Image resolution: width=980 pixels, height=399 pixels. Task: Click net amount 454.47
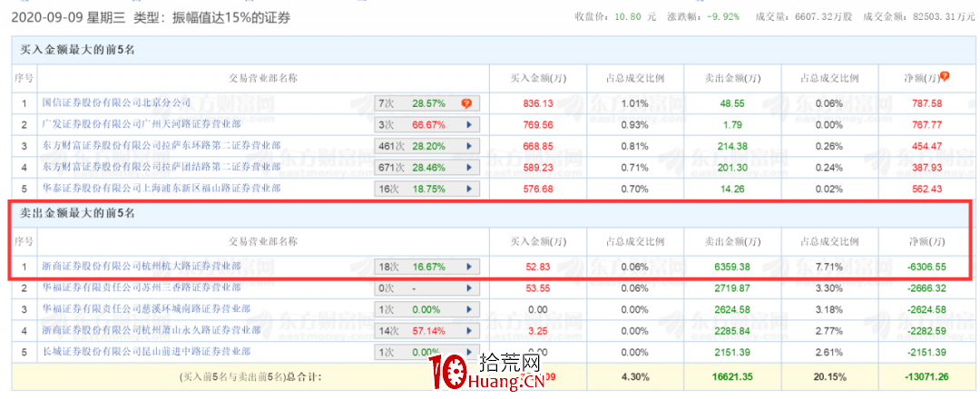927,146
